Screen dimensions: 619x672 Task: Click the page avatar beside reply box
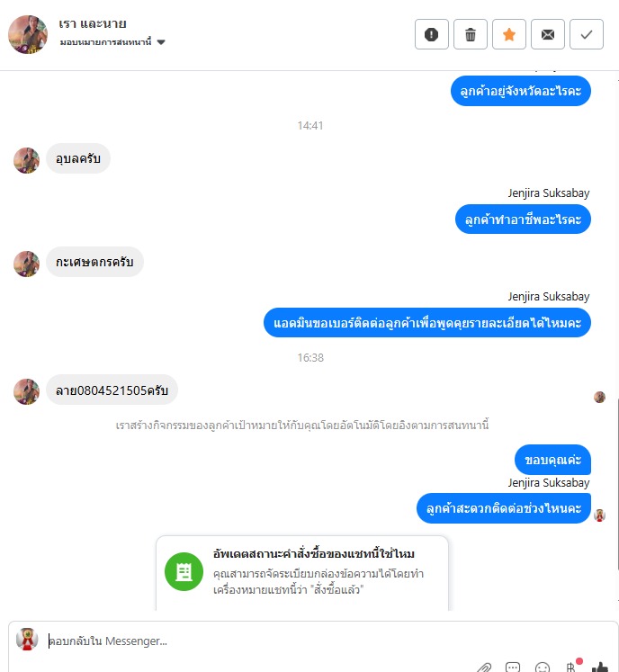[27, 640]
